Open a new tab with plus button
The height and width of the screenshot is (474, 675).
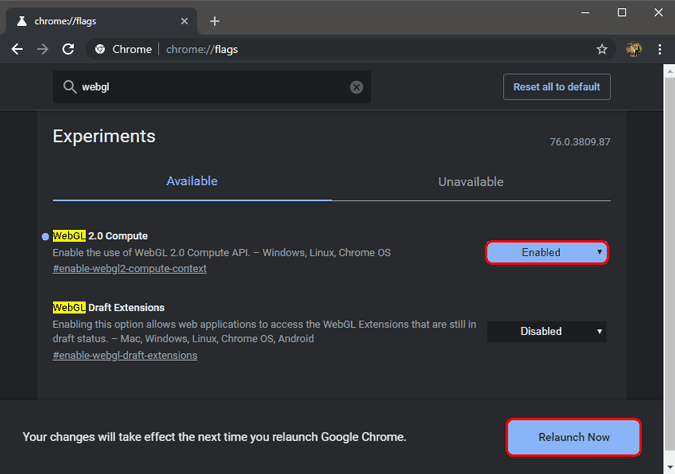(x=214, y=21)
